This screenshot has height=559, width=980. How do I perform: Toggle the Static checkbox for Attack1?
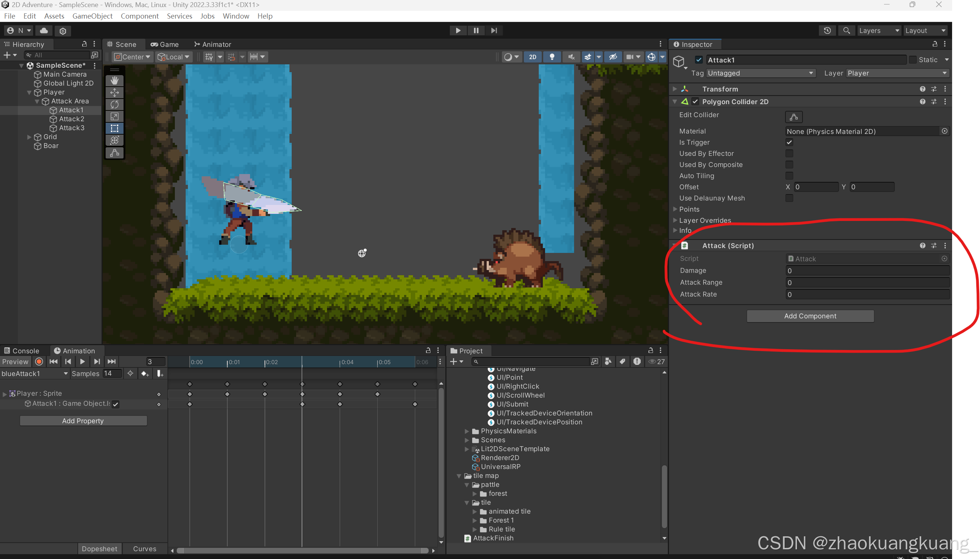913,60
